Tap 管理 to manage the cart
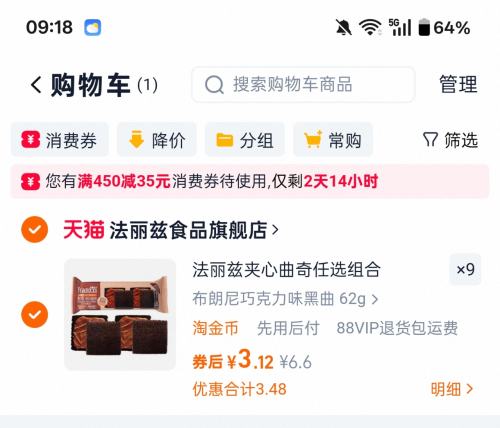The width and height of the screenshot is (500, 428). coord(458,84)
